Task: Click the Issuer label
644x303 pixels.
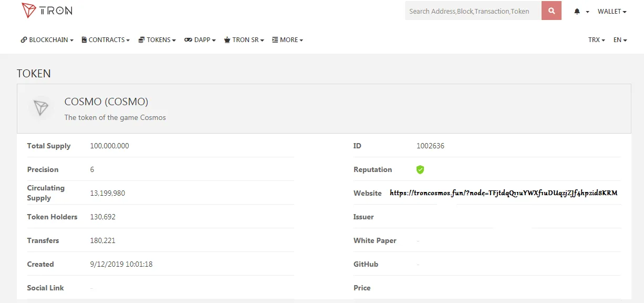Action: pyautogui.click(x=363, y=217)
